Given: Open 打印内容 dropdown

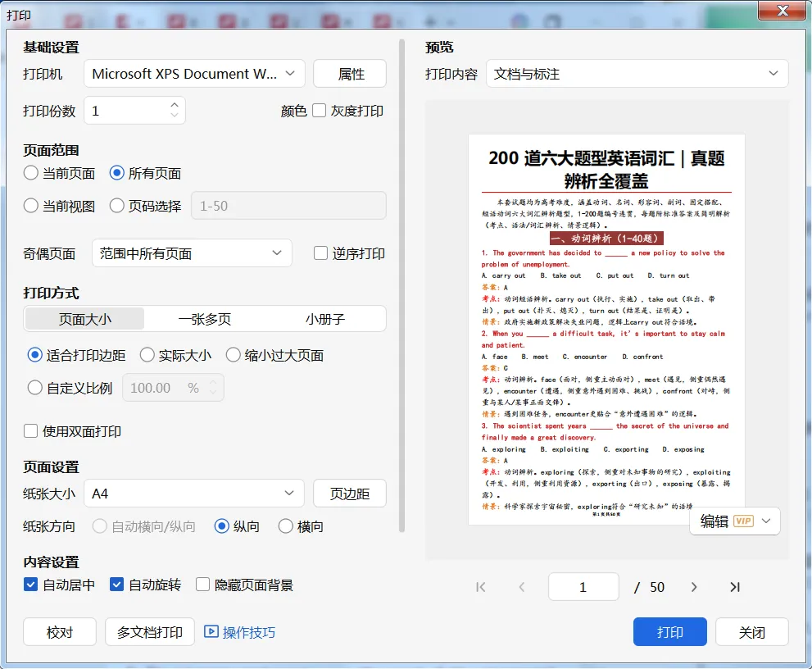Looking at the screenshot, I should coord(637,74).
